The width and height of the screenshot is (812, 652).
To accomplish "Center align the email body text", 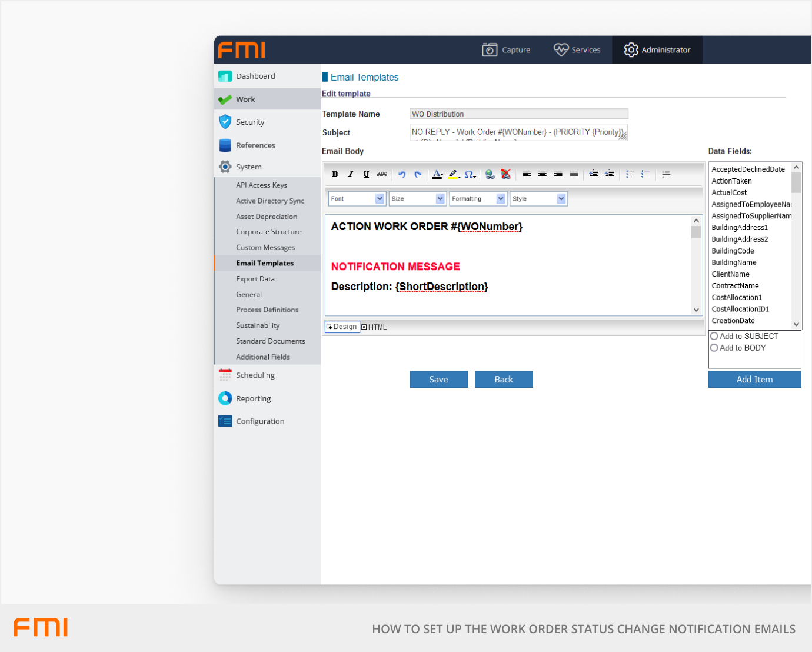I will click(x=542, y=174).
